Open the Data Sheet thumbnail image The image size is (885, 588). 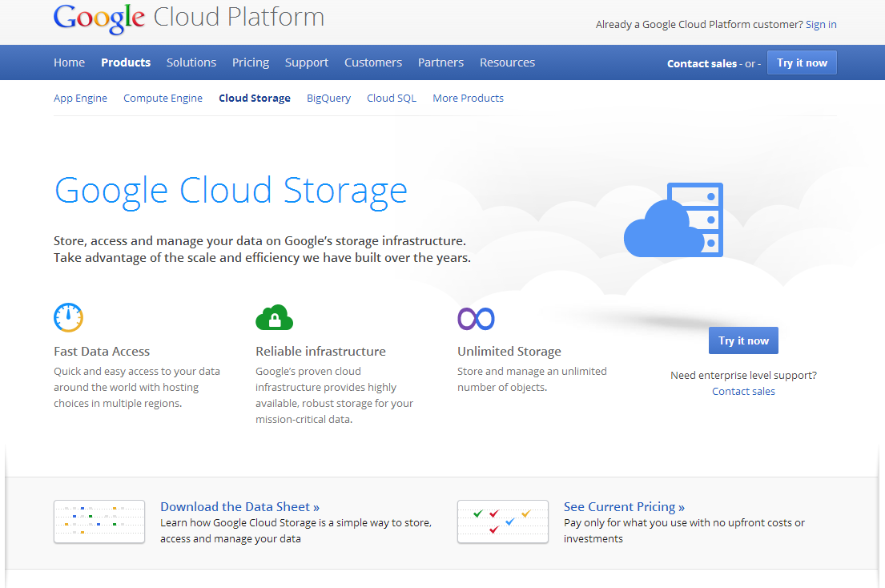click(99, 522)
